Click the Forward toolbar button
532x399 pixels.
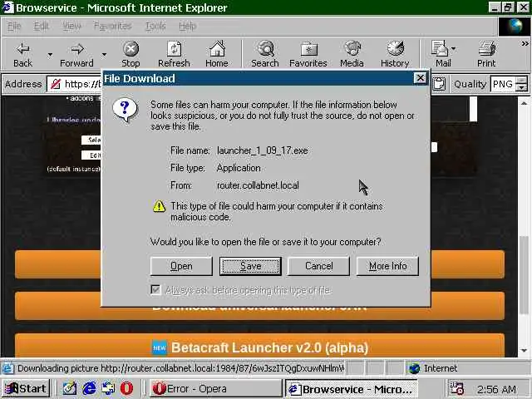77,54
